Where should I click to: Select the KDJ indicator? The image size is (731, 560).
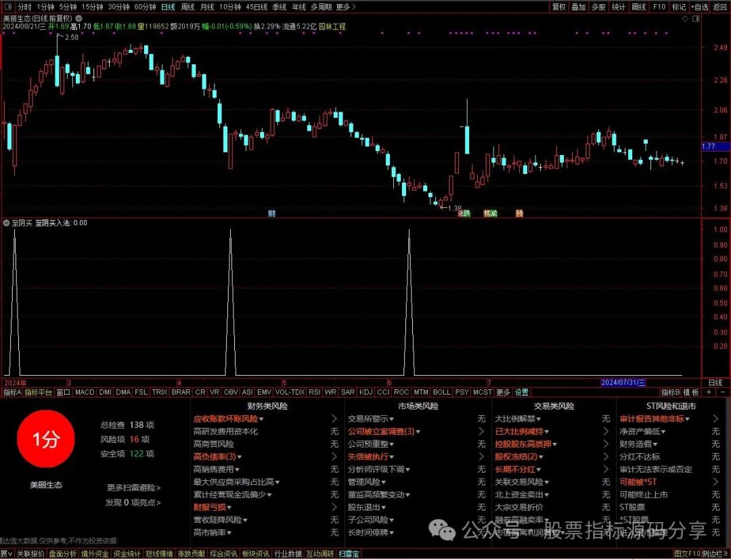tap(366, 393)
